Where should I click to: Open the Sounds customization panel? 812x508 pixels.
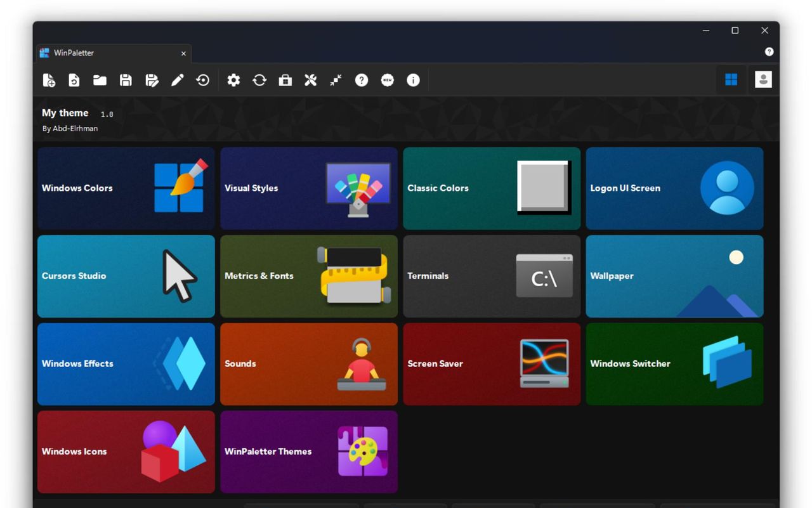[x=308, y=363]
